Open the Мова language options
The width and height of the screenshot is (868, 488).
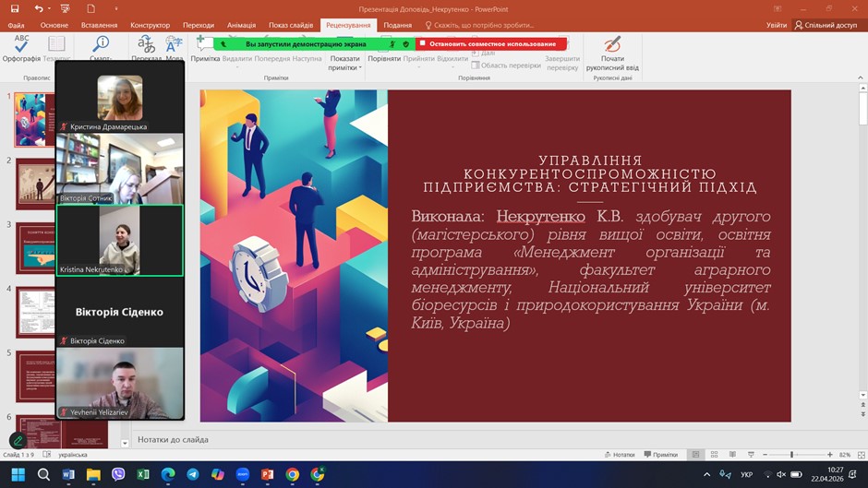(x=174, y=49)
